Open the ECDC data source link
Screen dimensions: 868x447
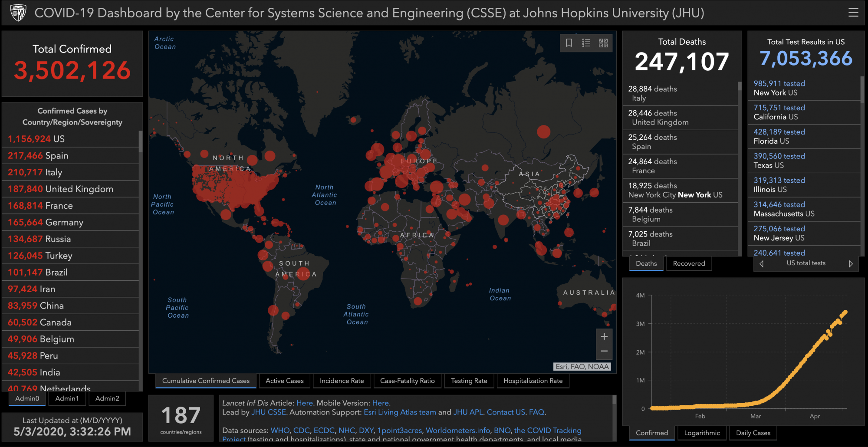[324, 430]
